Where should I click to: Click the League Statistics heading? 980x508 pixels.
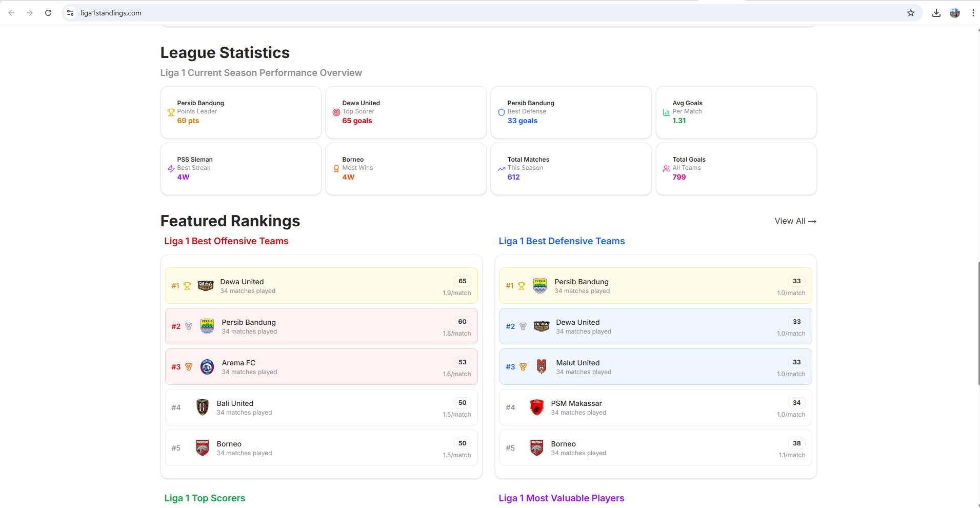click(225, 52)
